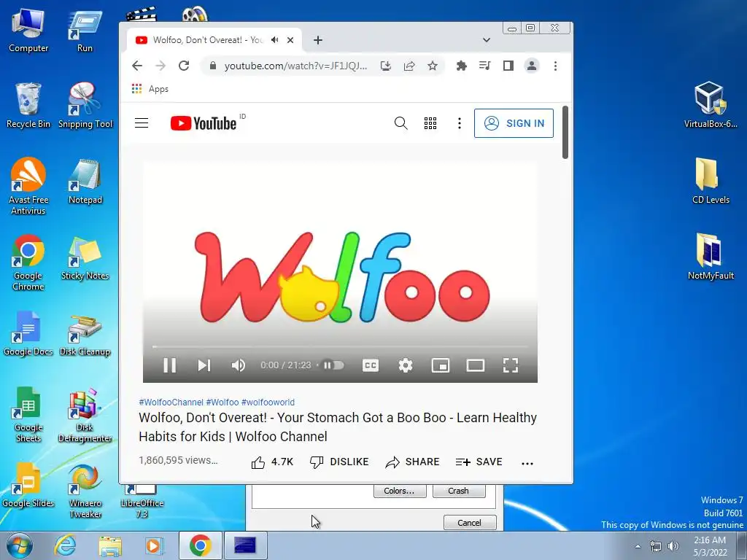The height and width of the screenshot is (560, 747).
Task: Share this page icon in address bar
Action: (x=409, y=66)
